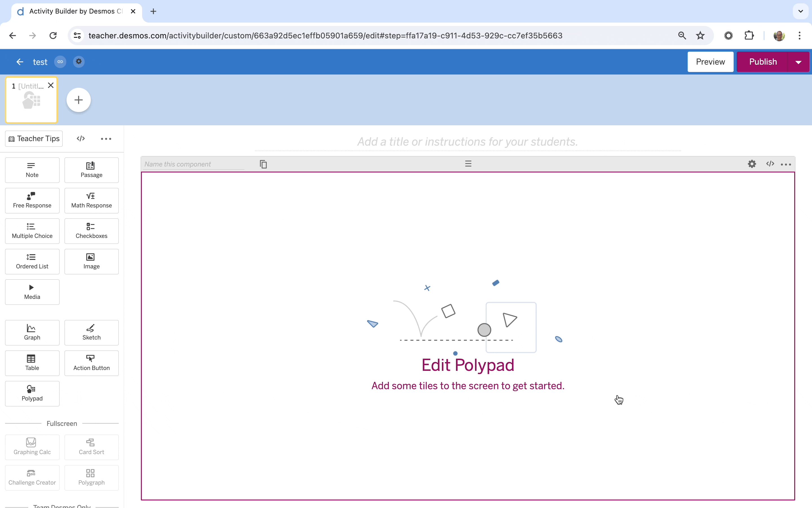
Task: Open activity settings gear next to test
Action: click(79, 62)
